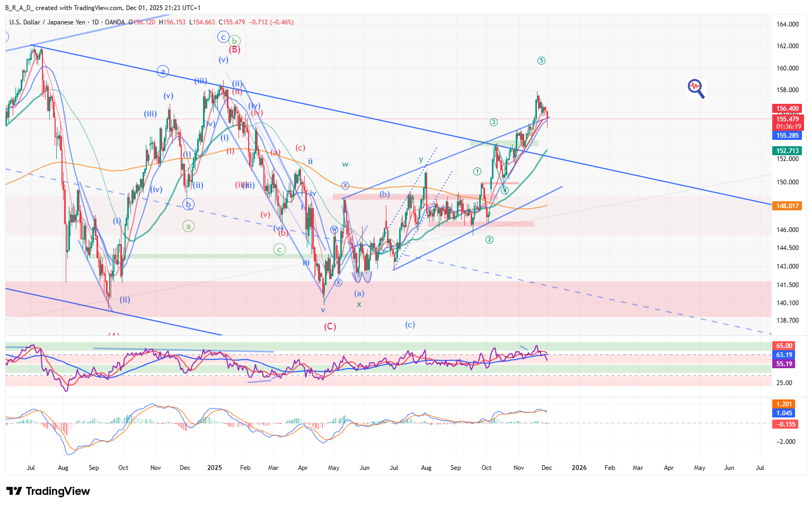Click the green circled 1 wave marker
812x507 pixels.
point(477,171)
